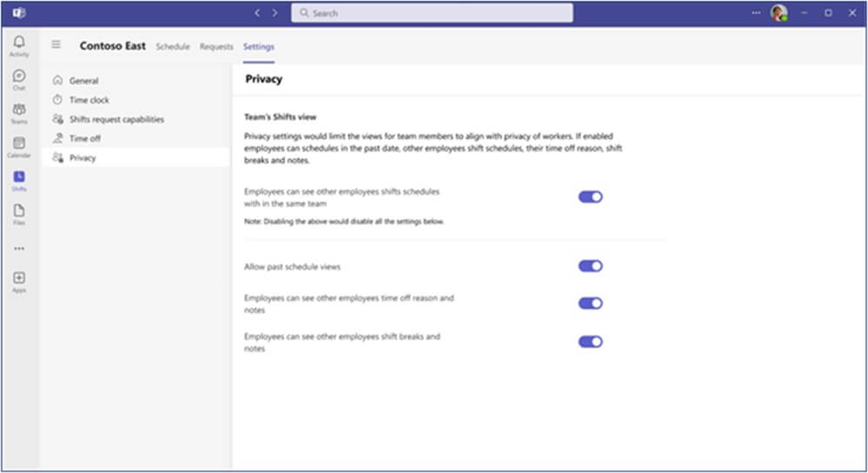Click the Time clock icon
868x473 pixels.
[x=57, y=100]
